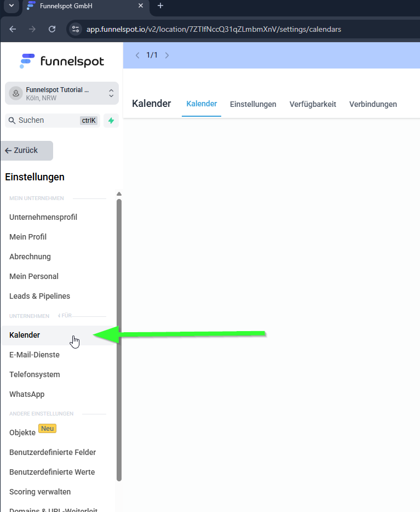Switch to the Verfügbarkeit tab
This screenshot has width=420, height=512.
(x=313, y=104)
